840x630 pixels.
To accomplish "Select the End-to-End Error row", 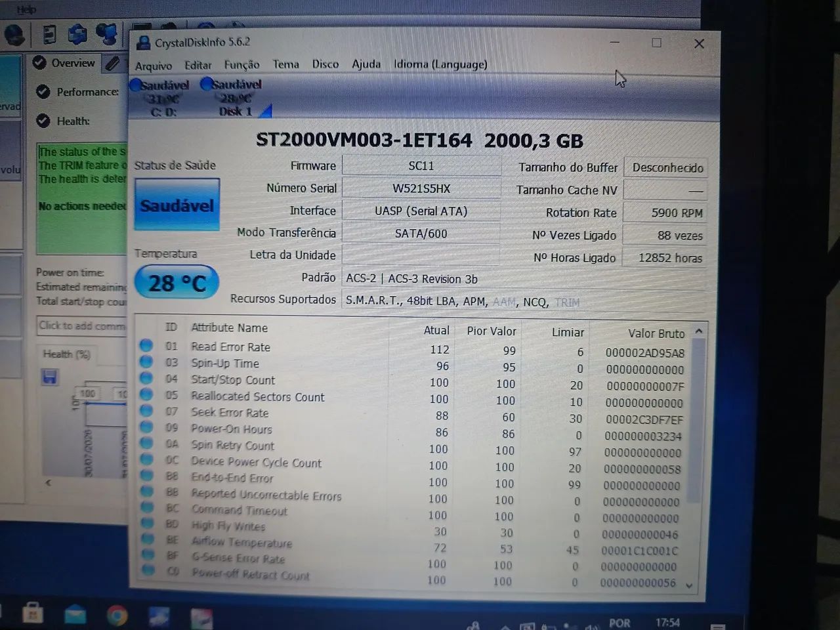I will (x=412, y=480).
